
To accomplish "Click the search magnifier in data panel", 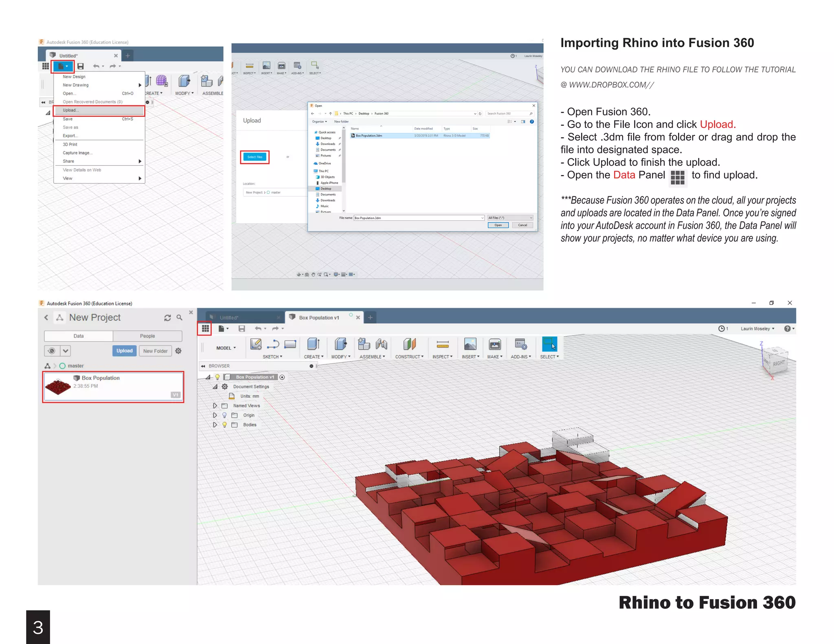I will pos(179,318).
